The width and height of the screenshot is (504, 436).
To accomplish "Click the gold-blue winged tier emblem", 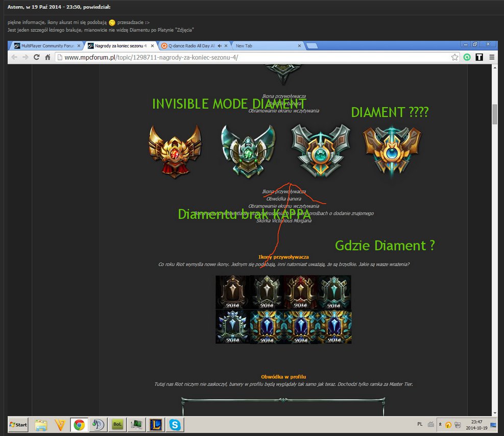I will pos(392,152).
